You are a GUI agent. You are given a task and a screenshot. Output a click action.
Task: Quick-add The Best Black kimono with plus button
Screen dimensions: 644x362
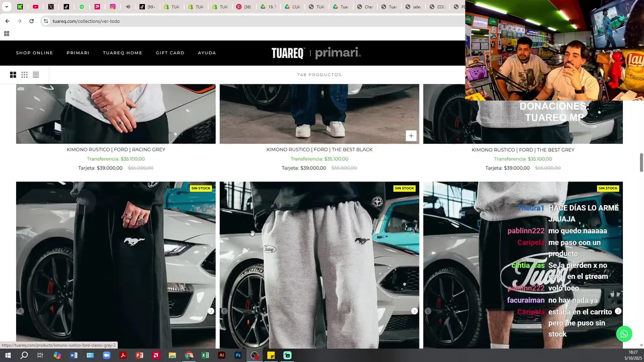(x=411, y=136)
